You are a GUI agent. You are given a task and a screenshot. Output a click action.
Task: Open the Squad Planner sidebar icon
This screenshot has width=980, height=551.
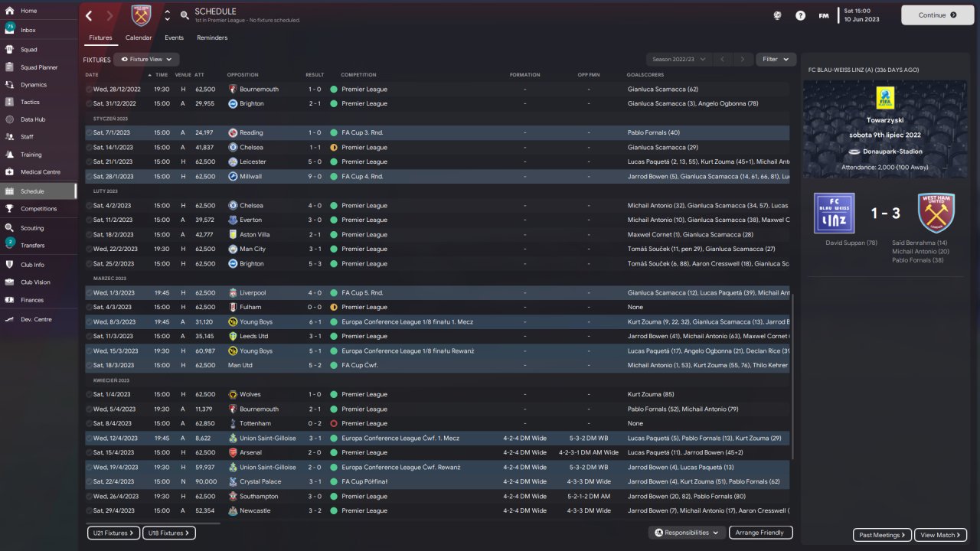point(9,67)
